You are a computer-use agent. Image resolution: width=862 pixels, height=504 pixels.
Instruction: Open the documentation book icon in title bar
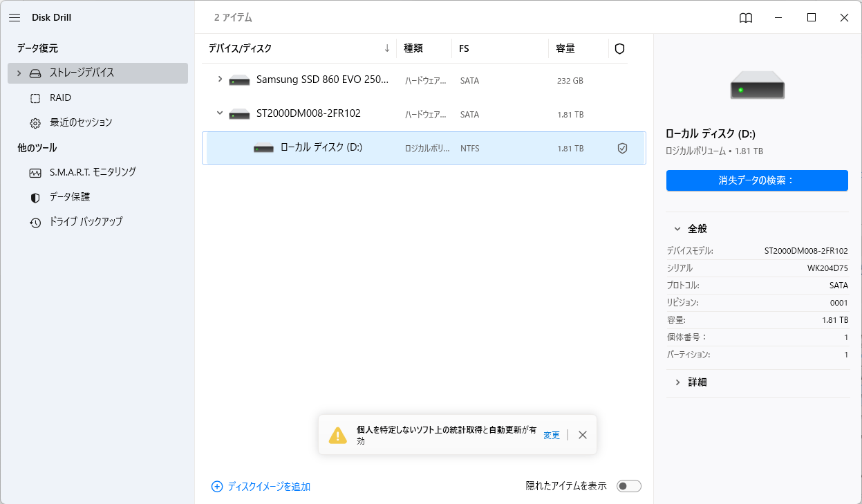(747, 18)
